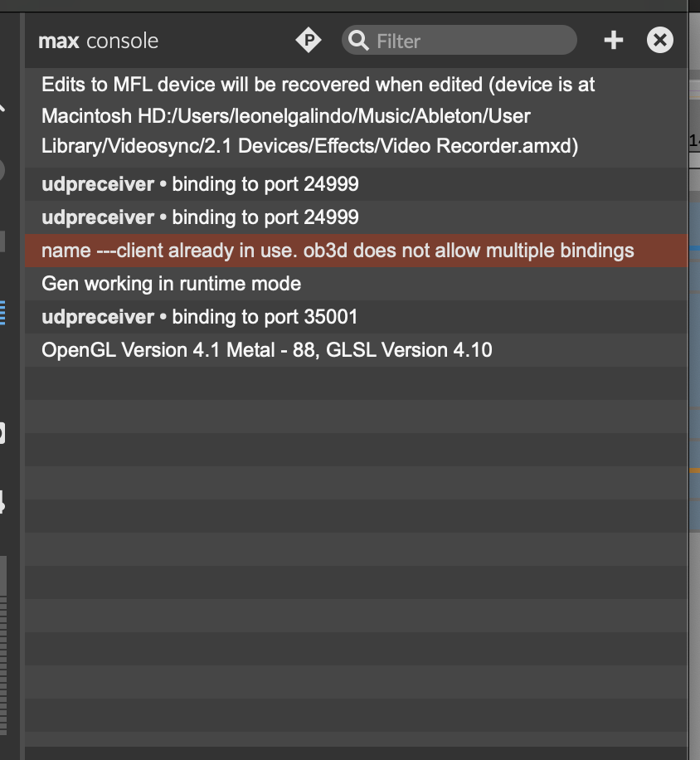This screenshot has height=760, width=700.
Task: Select udpreceiver port 35001 message
Action: [x=200, y=317]
